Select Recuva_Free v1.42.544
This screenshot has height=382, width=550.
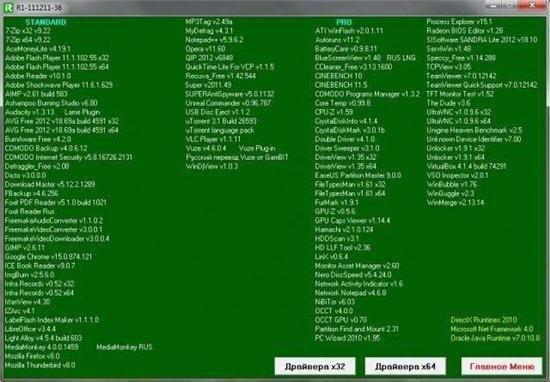(221, 76)
